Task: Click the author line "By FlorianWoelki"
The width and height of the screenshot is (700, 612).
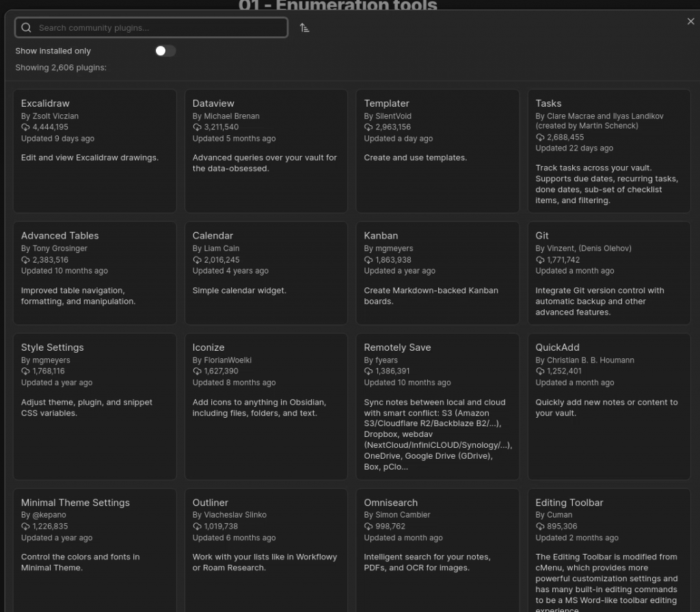Action: (x=222, y=360)
